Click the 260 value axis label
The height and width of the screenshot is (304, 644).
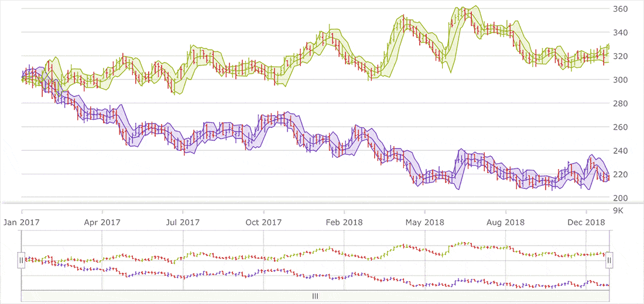point(620,127)
